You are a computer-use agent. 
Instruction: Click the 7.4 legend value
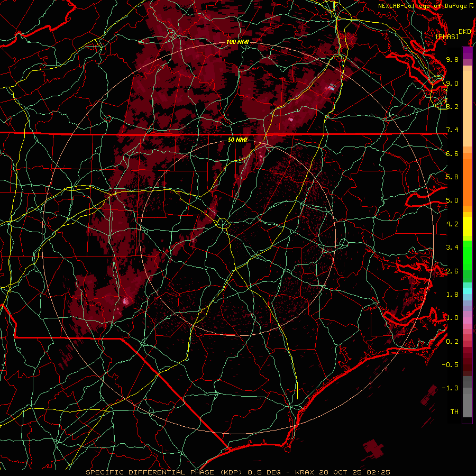[452, 130]
